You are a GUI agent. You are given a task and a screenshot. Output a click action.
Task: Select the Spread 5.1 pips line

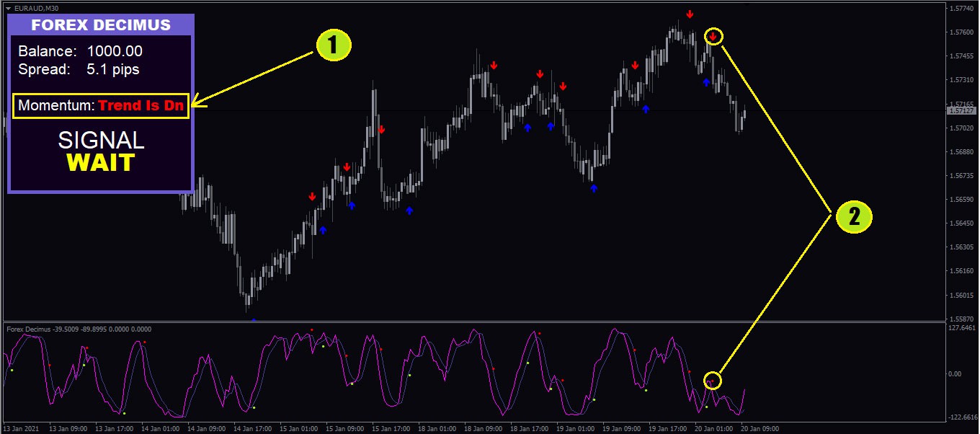tap(79, 70)
